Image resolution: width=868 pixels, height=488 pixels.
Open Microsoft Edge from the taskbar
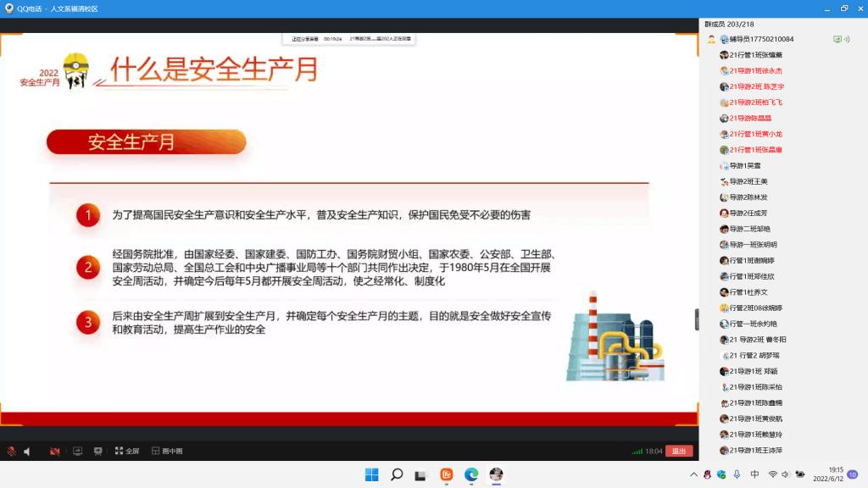[471, 474]
